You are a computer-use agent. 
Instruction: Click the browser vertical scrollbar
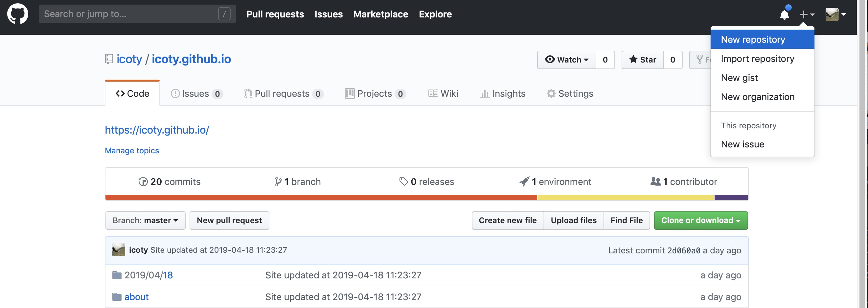coord(862,154)
